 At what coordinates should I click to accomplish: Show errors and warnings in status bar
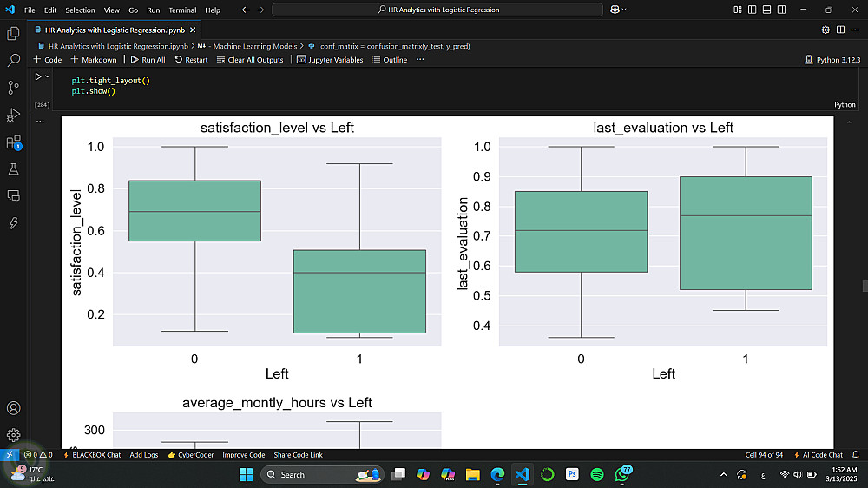tap(38, 455)
